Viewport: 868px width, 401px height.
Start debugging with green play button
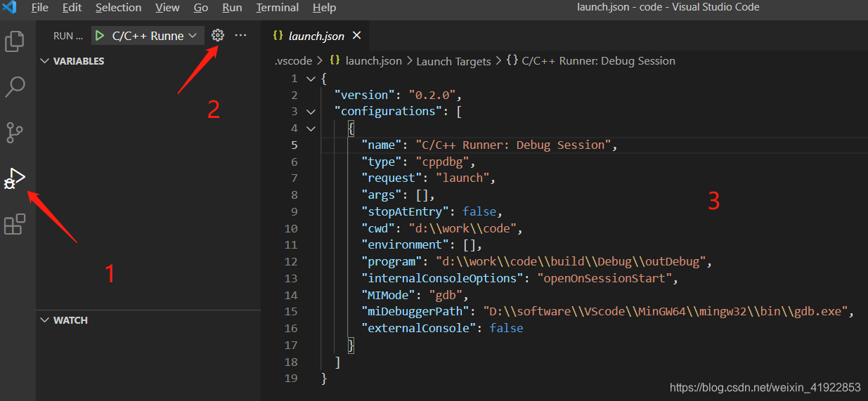(x=100, y=36)
